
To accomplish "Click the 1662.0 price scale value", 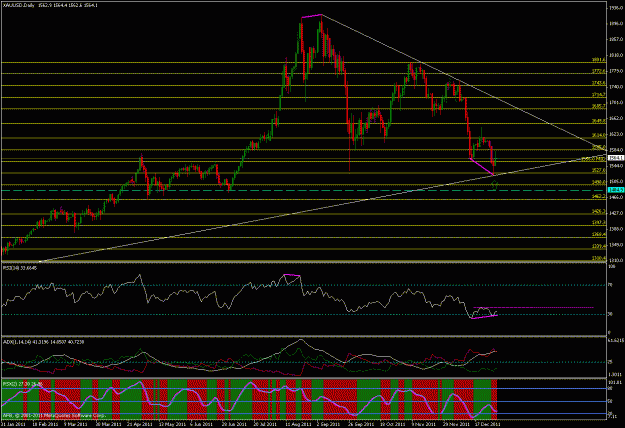I will tap(615, 118).
